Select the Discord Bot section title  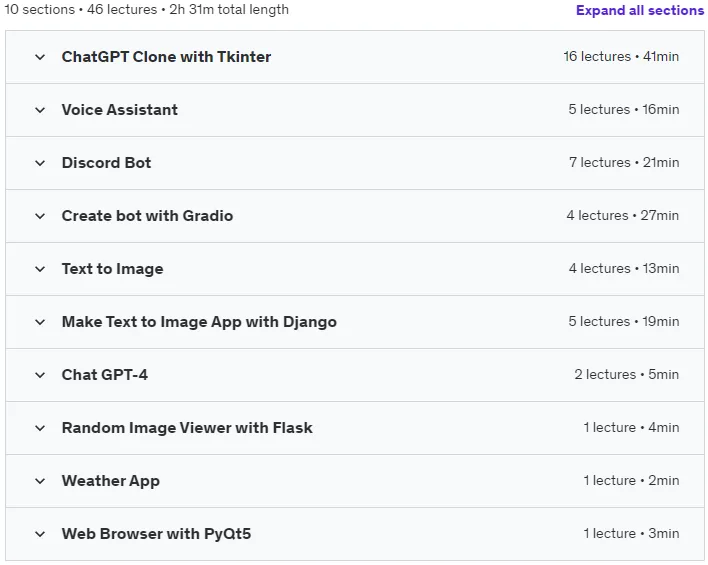point(106,163)
